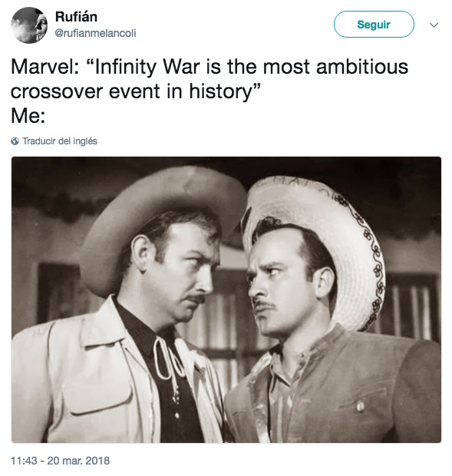The height and width of the screenshot is (476, 452).
Task: Select the Traducir del inglés link
Action: (60, 141)
